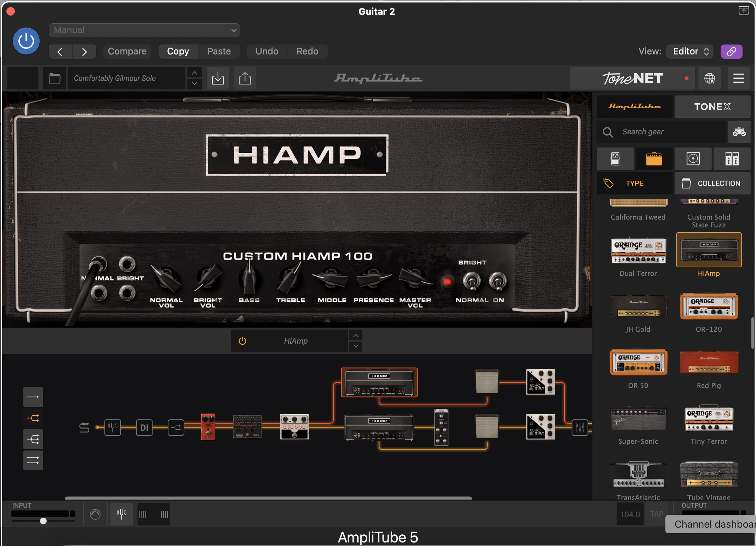Image resolution: width=756 pixels, height=546 pixels.
Task: Switch to the AmpliTube gear tab
Action: pos(635,106)
